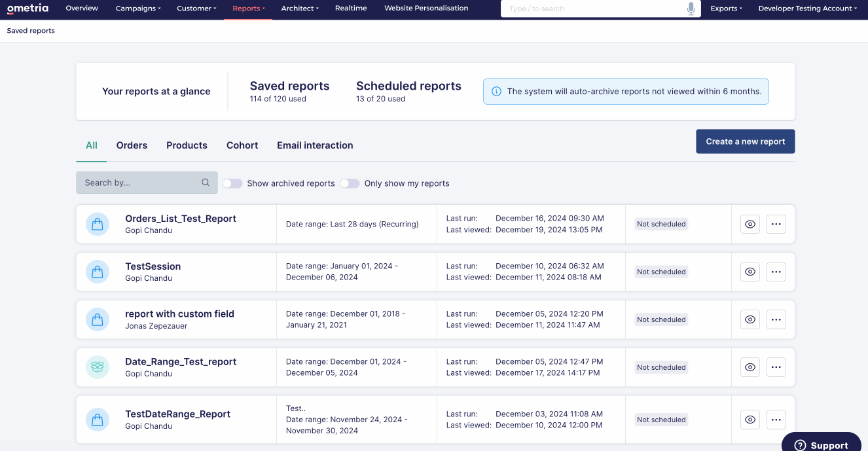Viewport: 868px width, 451px height.
Task: Click author Jonas Zepezauer
Action: click(156, 326)
